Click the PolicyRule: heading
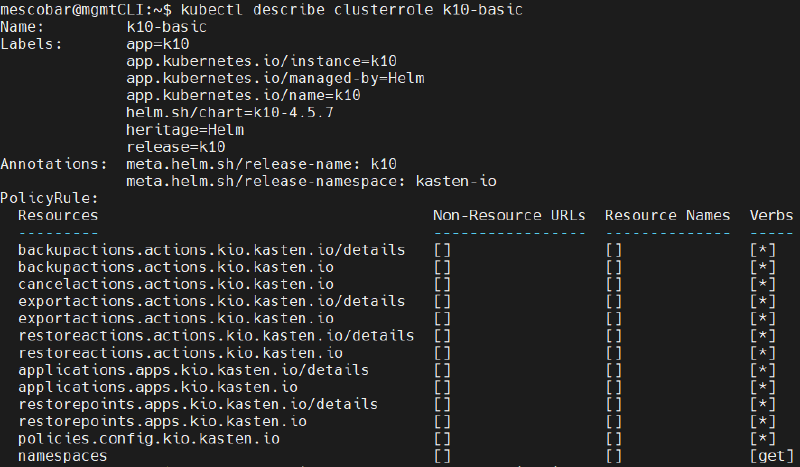 coord(49,198)
